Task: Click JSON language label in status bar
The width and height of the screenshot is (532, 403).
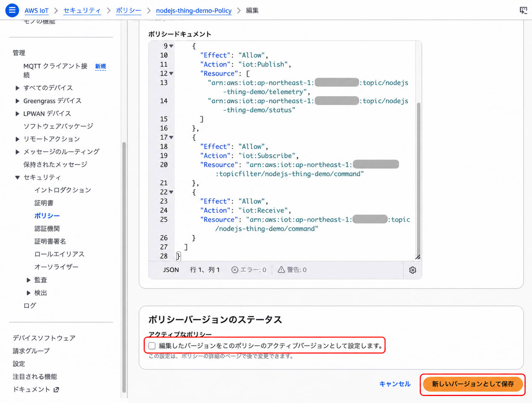Action: coord(171,270)
